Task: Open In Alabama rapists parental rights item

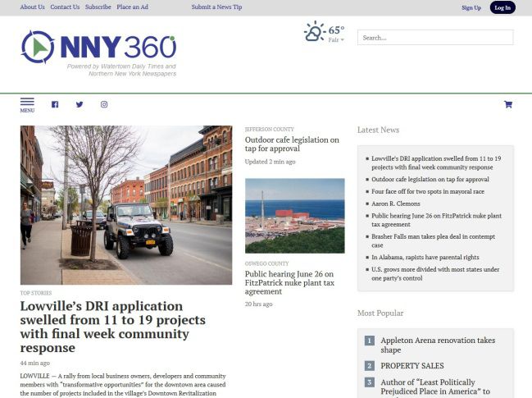Action: [x=425, y=258]
